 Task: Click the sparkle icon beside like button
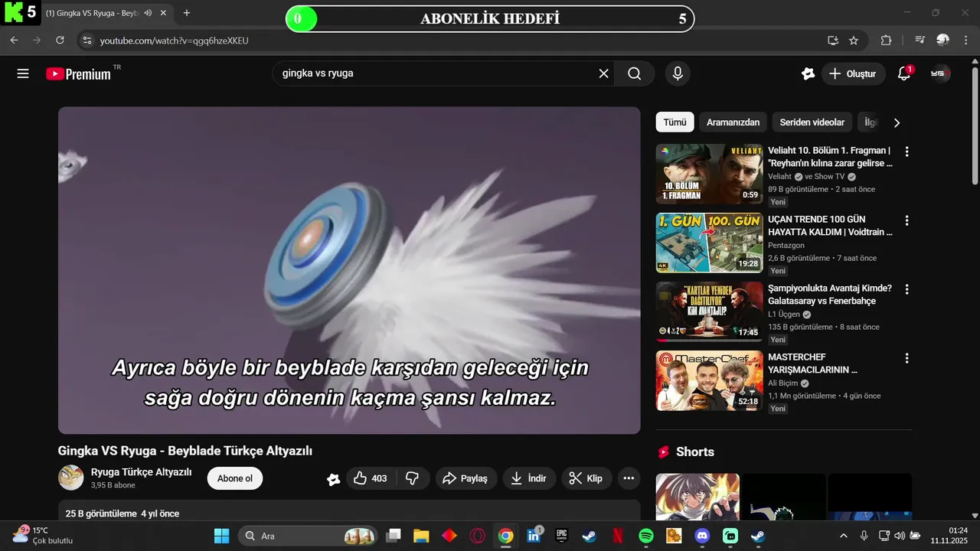tap(333, 479)
